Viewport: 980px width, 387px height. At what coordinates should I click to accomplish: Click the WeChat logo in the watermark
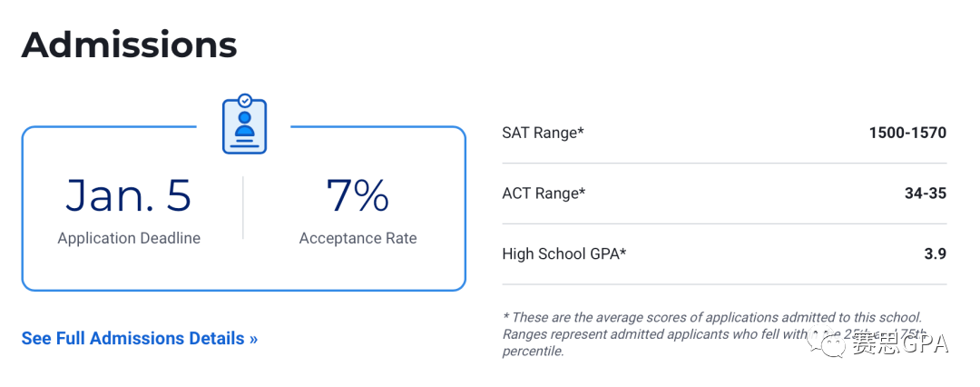(828, 344)
